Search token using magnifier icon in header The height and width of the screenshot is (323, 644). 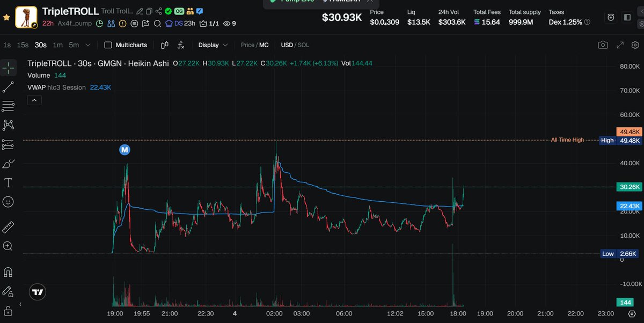157,24
